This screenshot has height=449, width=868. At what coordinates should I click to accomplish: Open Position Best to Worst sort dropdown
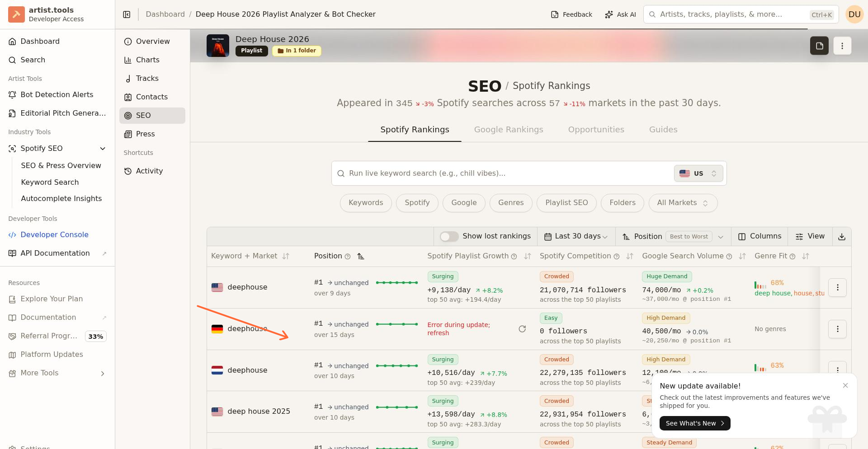[x=673, y=236]
